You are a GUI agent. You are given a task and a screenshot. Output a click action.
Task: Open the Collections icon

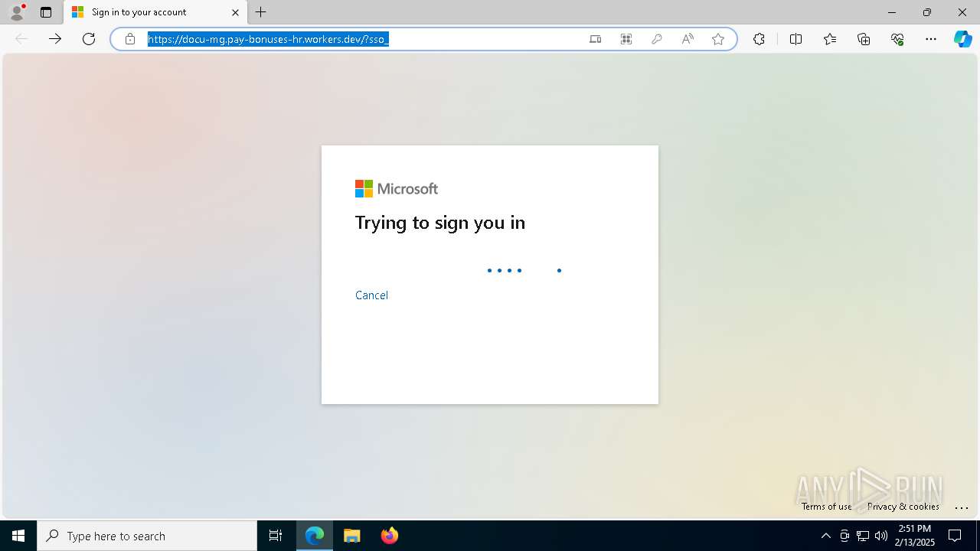coord(864,39)
